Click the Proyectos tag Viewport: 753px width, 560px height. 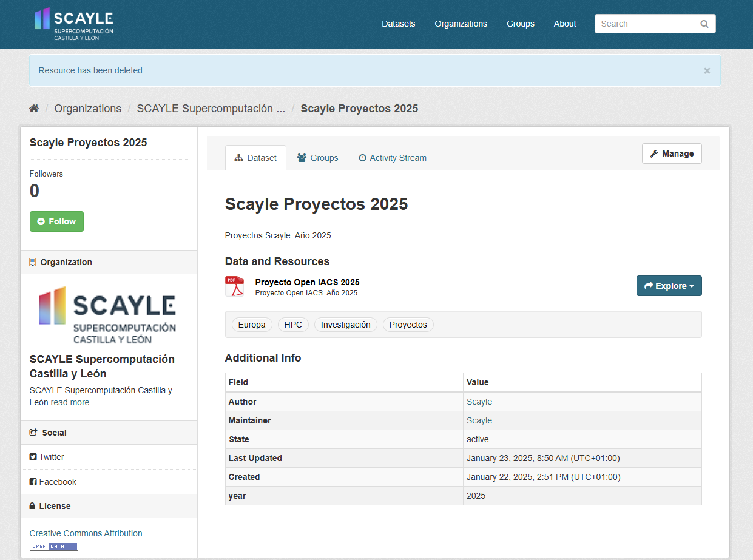[x=408, y=325]
